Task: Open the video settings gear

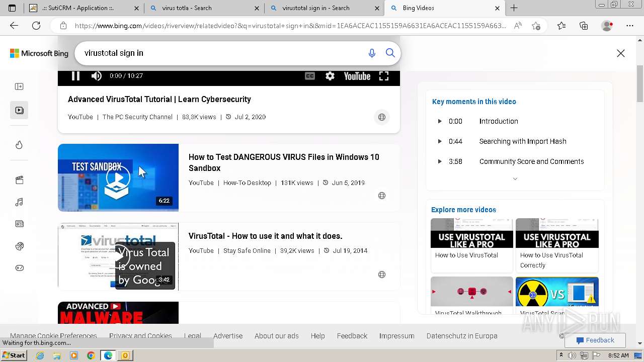Action: point(330,76)
